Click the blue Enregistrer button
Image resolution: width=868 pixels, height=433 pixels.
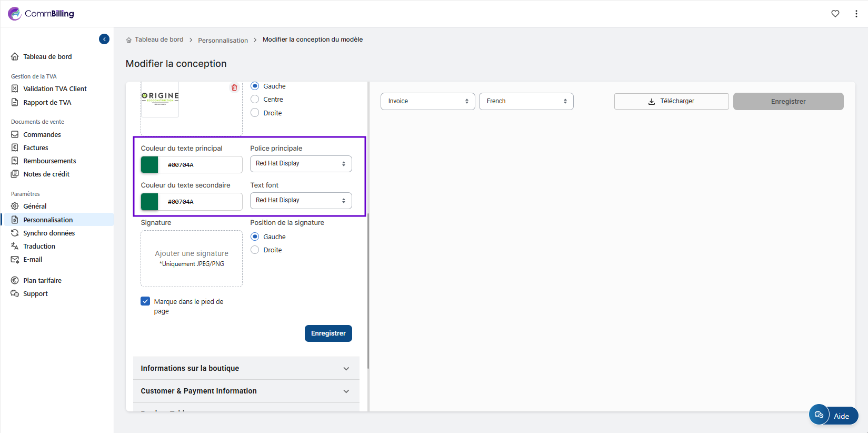pos(328,333)
